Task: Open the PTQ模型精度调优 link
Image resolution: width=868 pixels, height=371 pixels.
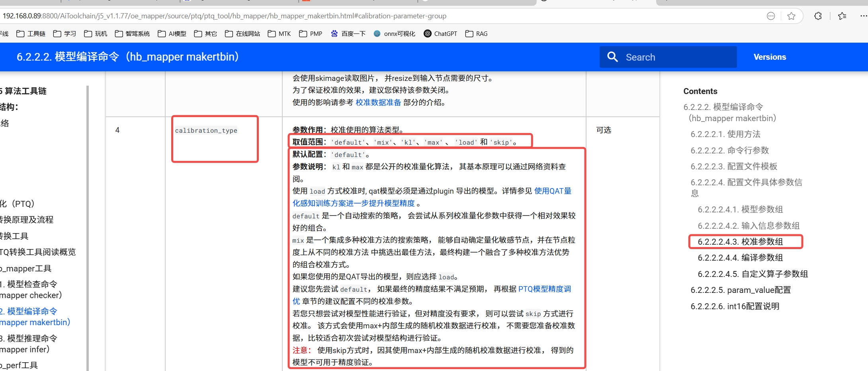Action: click(544, 289)
